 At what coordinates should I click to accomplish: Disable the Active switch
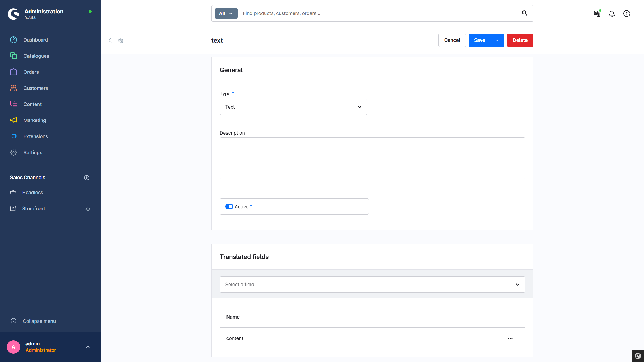tap(229, 206)
